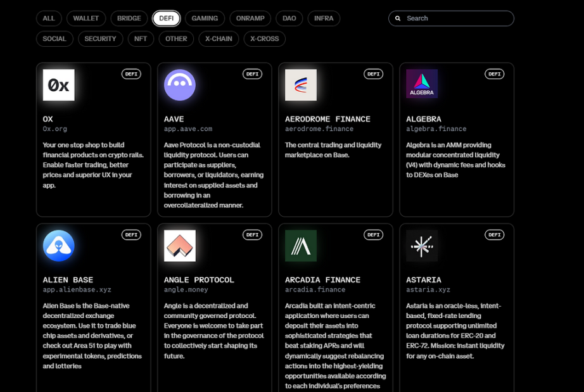Click the Aave Protocol description
The image size is (584, 392).
[x=214, y=175]
